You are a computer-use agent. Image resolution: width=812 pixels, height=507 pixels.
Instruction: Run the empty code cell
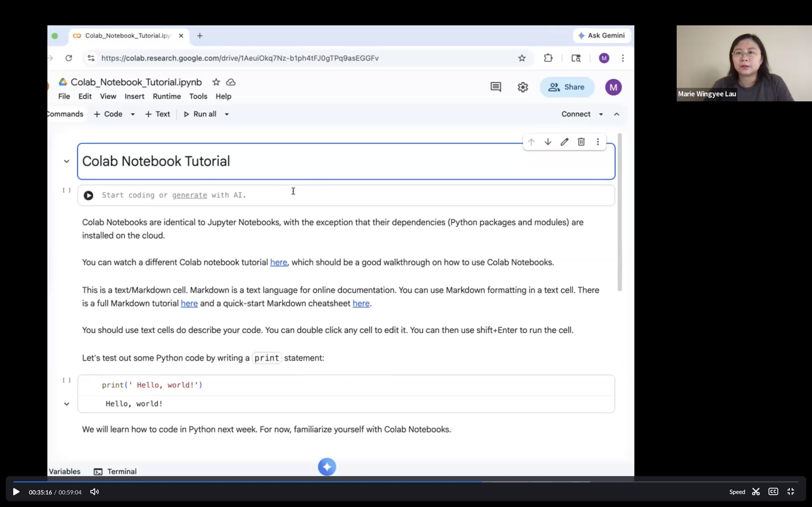click(x=88, y=196)
